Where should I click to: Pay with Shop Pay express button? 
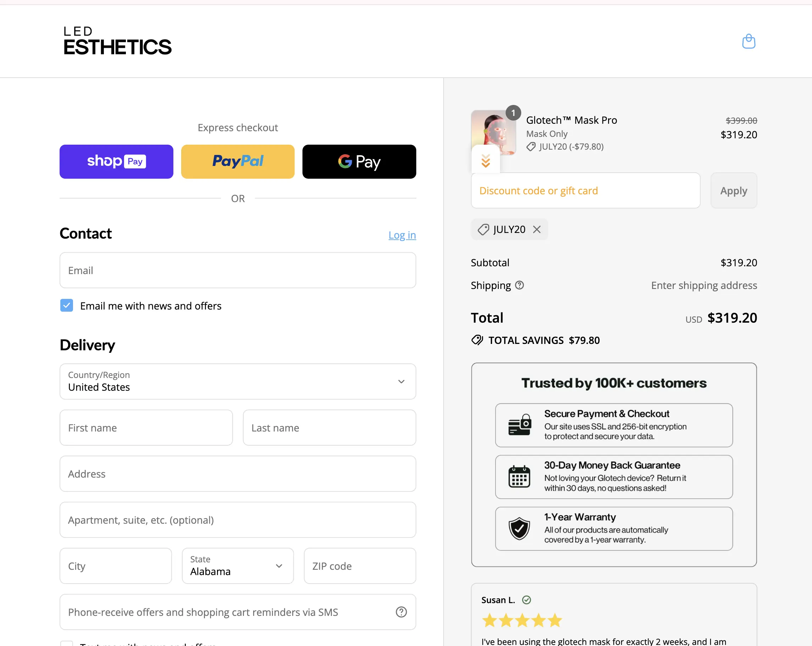click(x=116, y=162)
